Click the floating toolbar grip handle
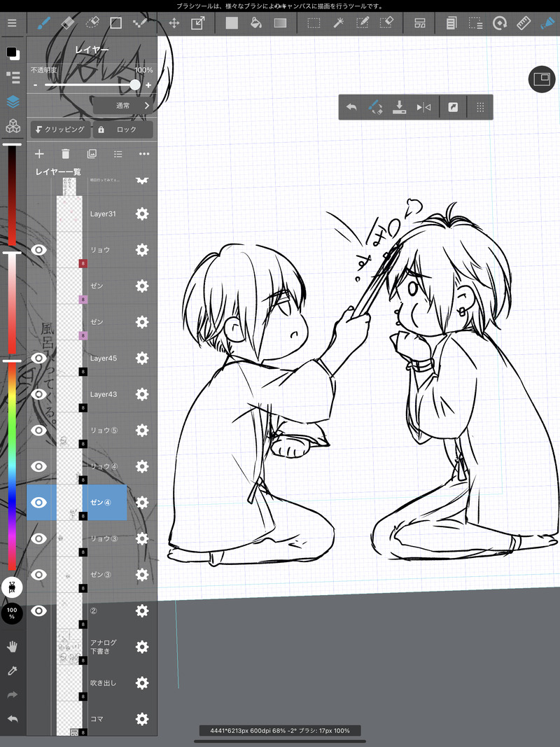This screenshot has height=747, width=560. coord(480,107)
